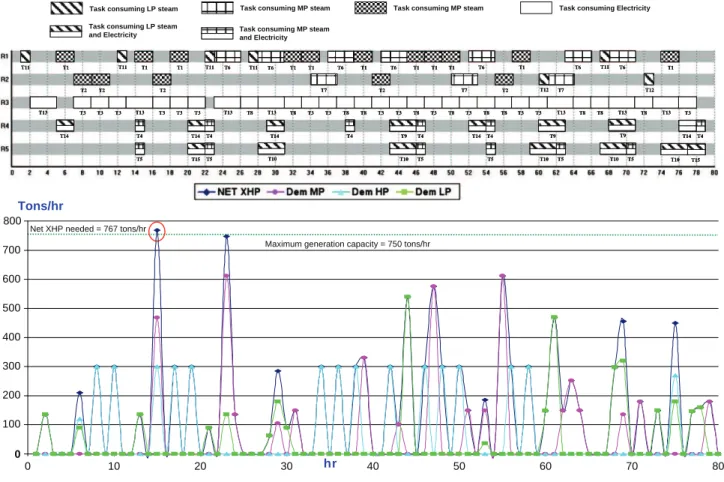Screen dimensions: 724x482
Task: Click the Dem MP peak near hour 55
Action: point(502,276)
